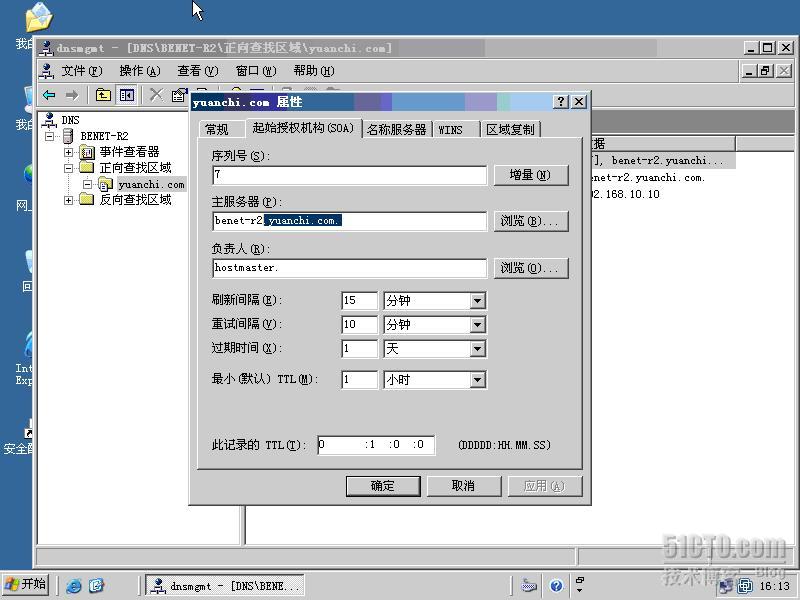Toggle the show/hide console tree icon
Viewport: 800px width, 600px height.
[x=127, y=95]
